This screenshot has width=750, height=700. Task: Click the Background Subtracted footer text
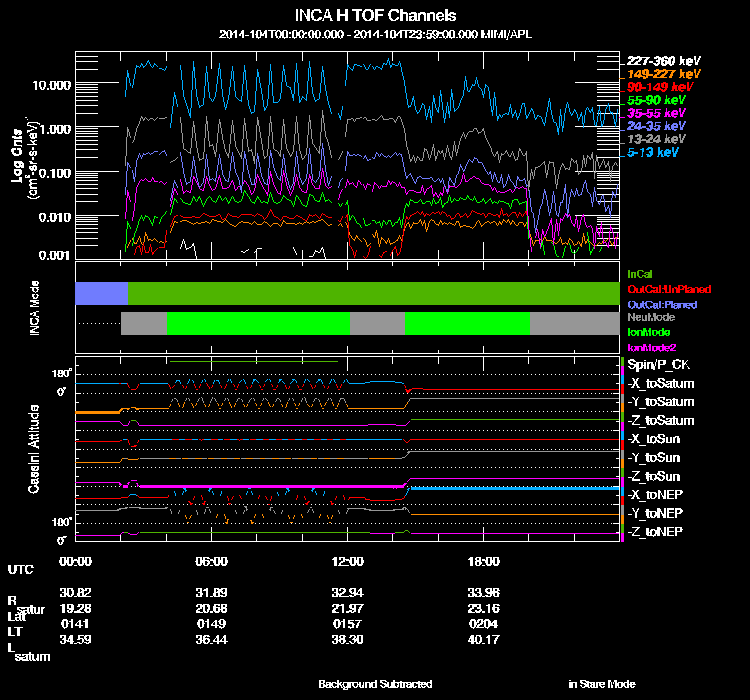[375, 684]
